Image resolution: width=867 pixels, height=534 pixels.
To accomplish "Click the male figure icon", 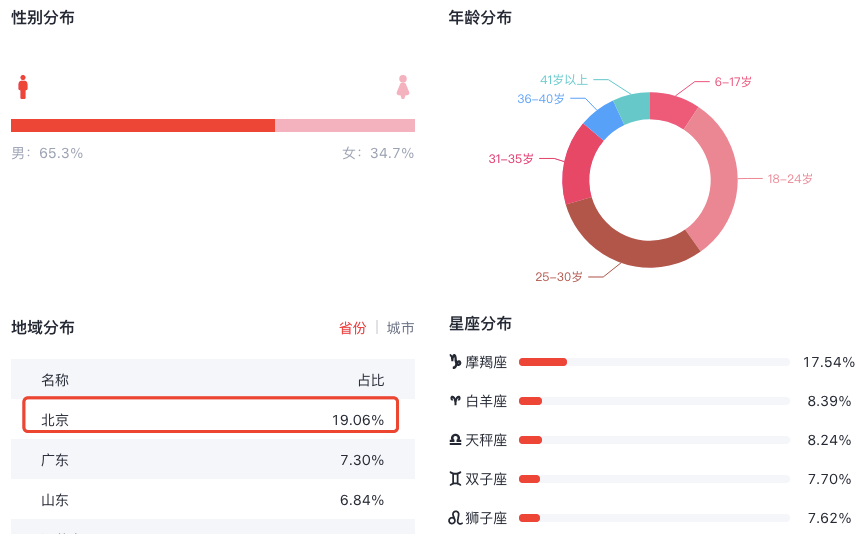I will 23,87.
